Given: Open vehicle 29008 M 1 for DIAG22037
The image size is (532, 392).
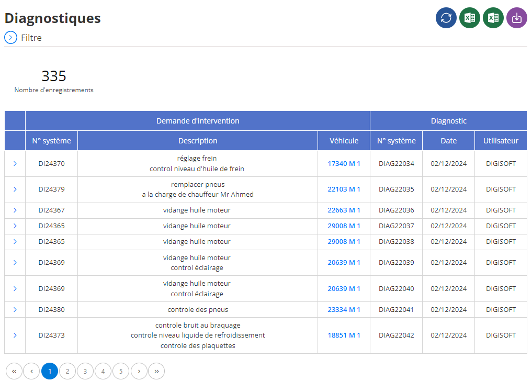Looking at the screenshot, I should pos(344,226).
